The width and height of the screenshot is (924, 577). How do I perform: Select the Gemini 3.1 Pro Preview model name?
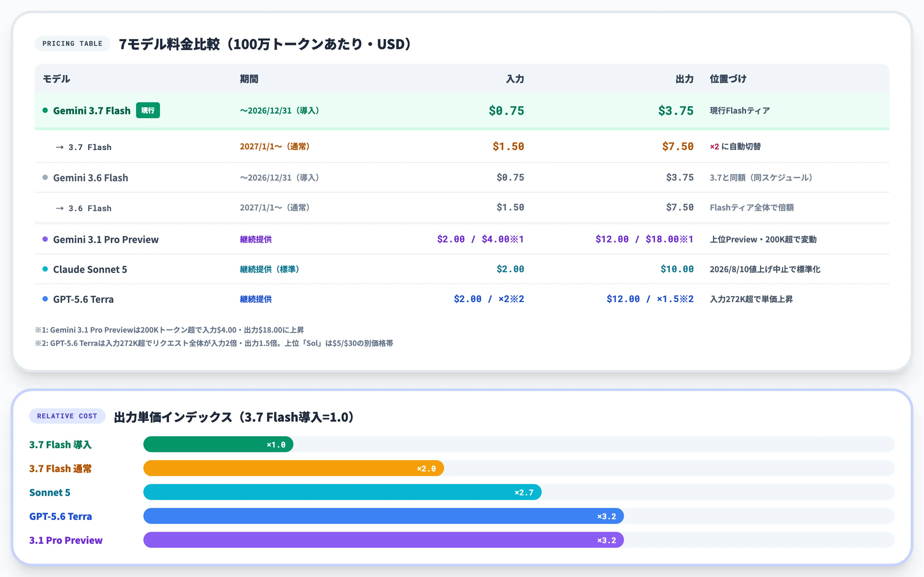pyautogui.click(x=106, y=240)
